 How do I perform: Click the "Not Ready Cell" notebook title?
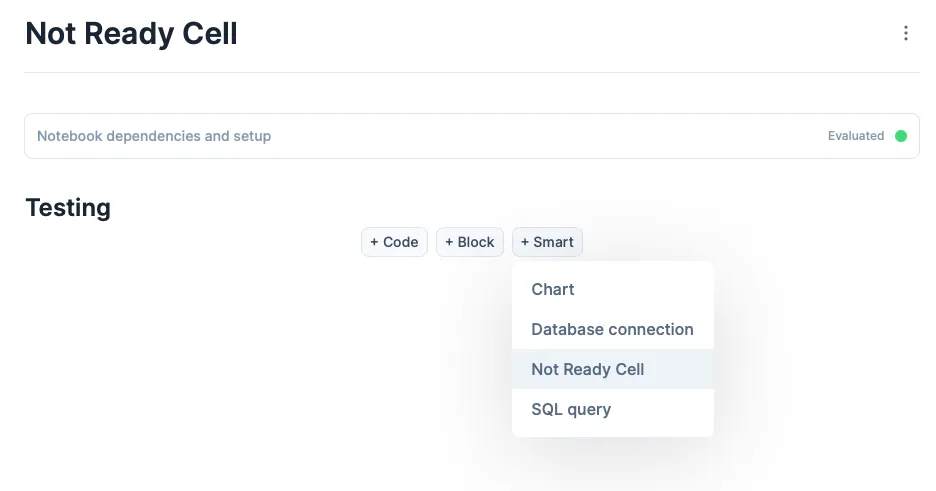click(x=131, y=34)
